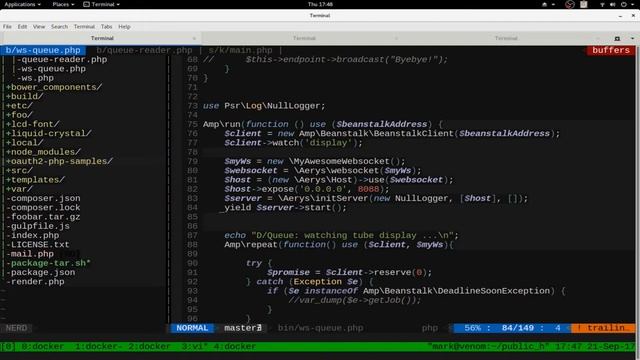Click the orange trailing warning segment
Image resolution: width=640 pixels, height=360 pixels.
click(x=603, y=328)
